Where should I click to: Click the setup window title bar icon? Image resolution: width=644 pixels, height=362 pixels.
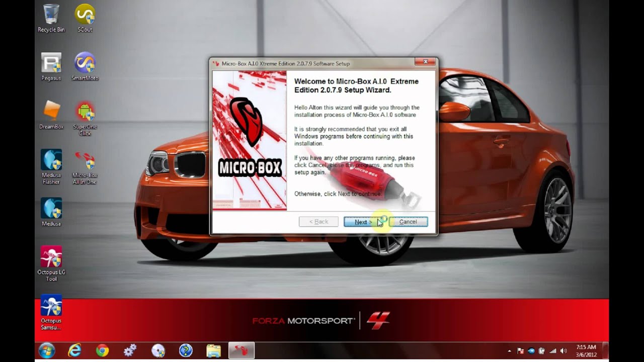(216, 63)
